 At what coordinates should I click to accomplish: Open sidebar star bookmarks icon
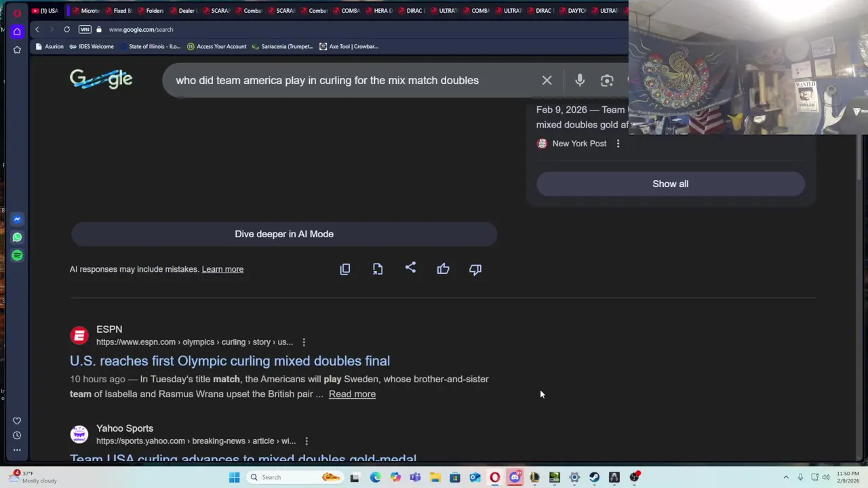pyautogui.click(x=17, y=49)
